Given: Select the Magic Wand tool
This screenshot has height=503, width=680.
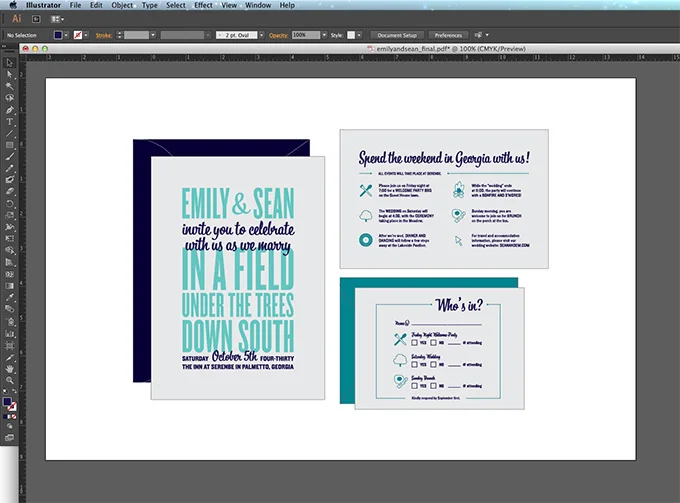Looking at the screenshot, I should 10,86.
